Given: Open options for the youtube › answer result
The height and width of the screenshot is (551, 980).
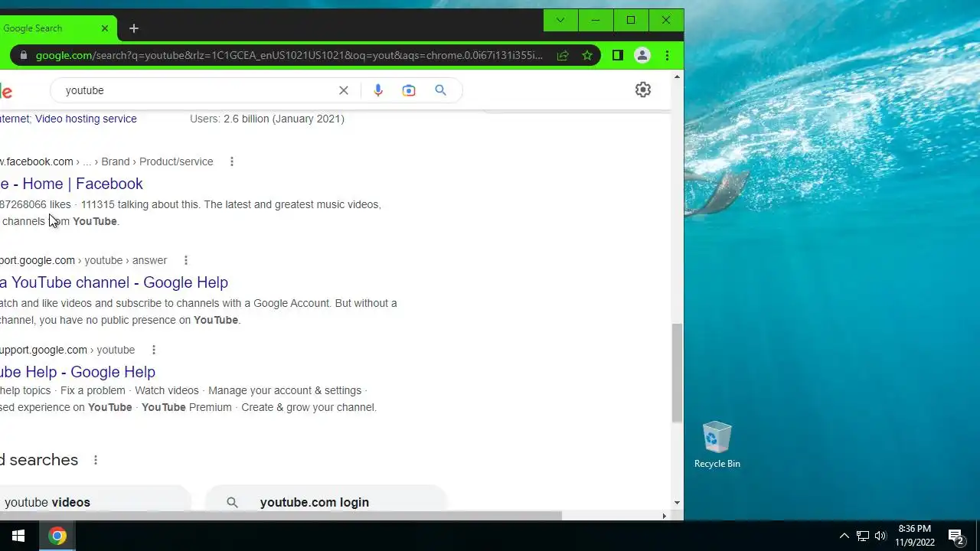Looking at the screenshot, I should [x=186, y=260].
